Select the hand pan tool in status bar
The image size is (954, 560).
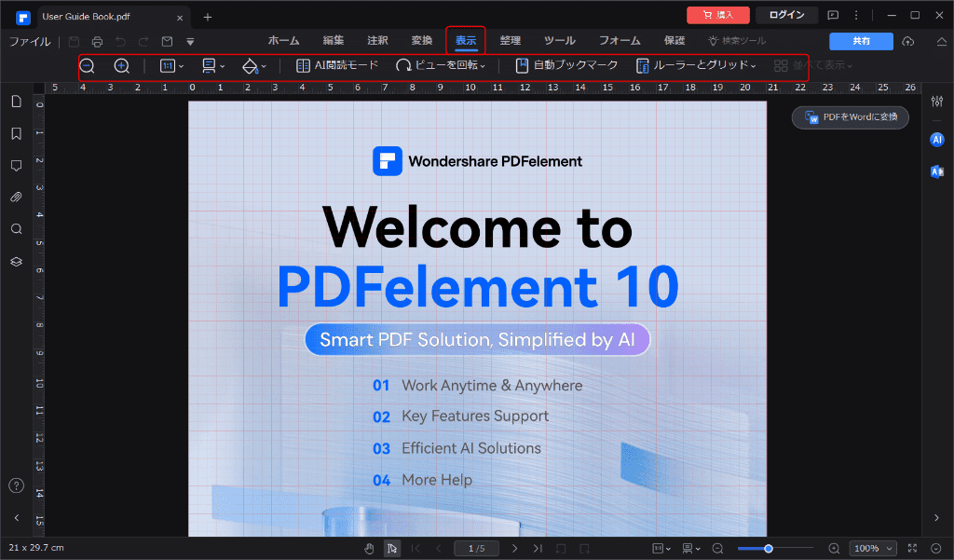click(369, 549)
